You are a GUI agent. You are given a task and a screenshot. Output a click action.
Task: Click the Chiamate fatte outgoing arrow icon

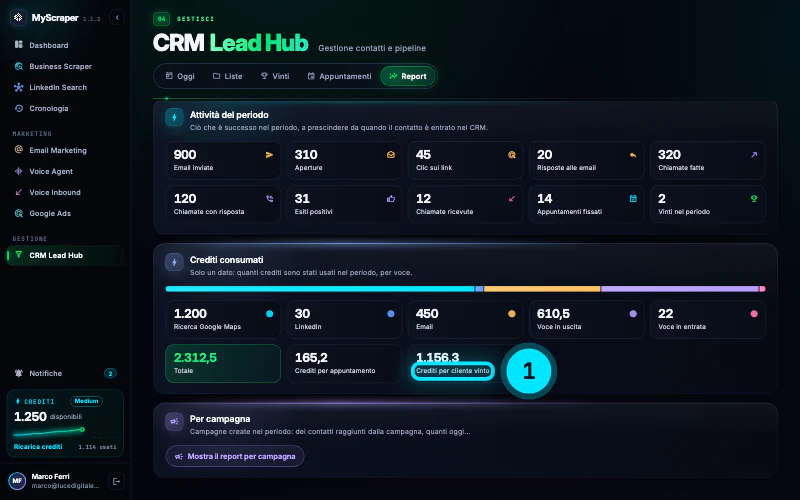754,155
